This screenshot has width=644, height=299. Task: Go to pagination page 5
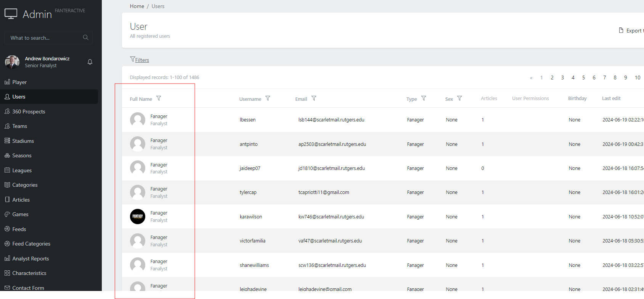pyautogui.click(x=583, y=78)
